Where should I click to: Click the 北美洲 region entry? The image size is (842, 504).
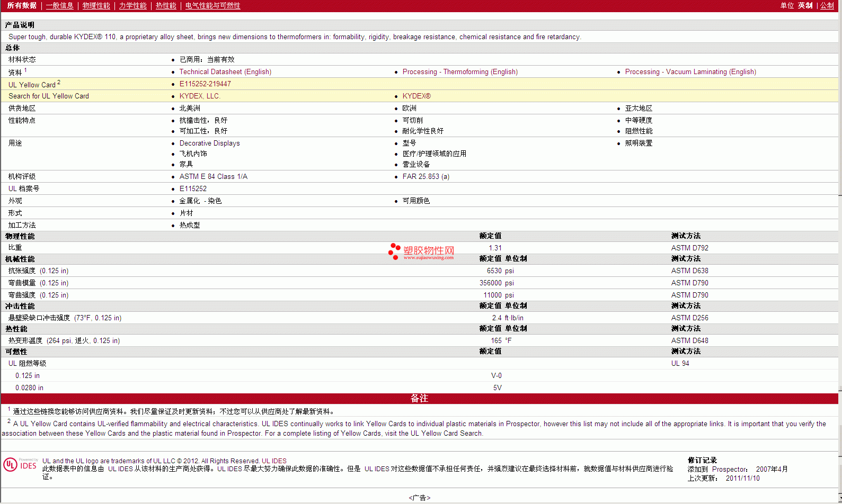click(190, 108)
